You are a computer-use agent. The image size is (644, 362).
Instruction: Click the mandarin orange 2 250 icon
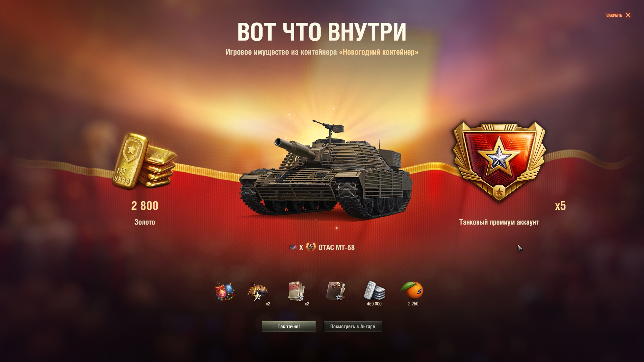click(x=413, y=290)
